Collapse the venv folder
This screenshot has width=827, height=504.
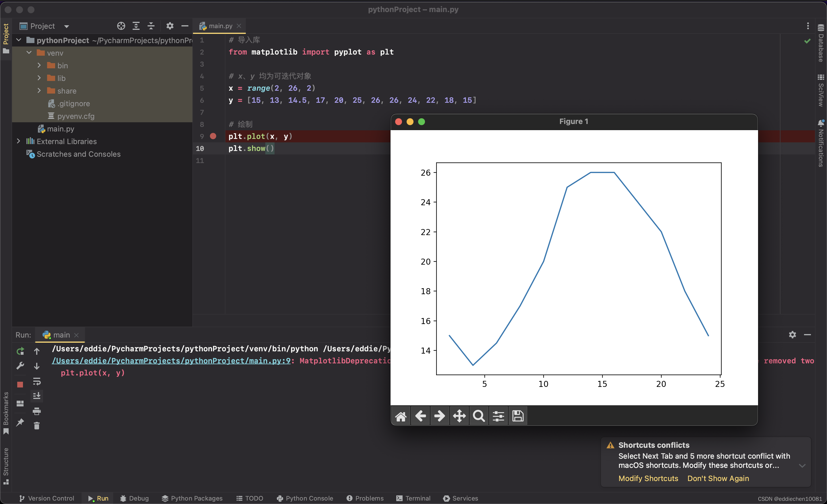coord(29,53)
